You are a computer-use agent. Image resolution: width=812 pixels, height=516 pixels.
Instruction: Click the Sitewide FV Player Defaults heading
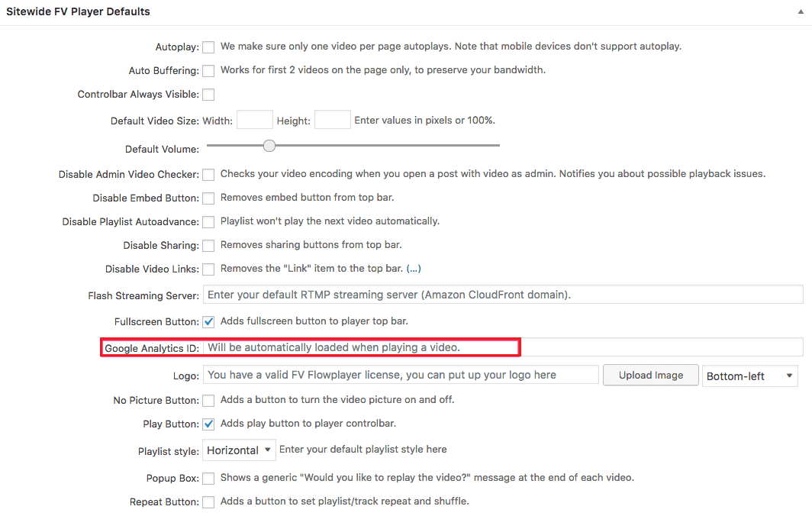point(78,11)
